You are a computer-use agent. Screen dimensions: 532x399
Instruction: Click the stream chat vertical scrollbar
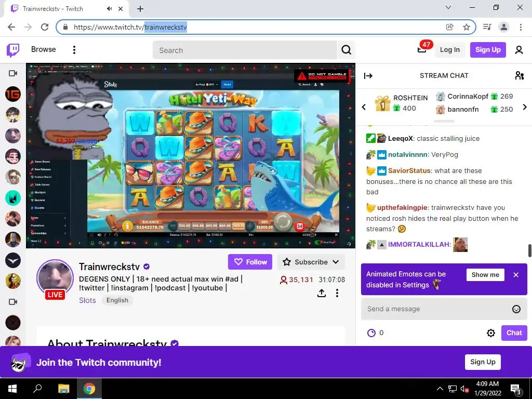(x=529, y=250)
